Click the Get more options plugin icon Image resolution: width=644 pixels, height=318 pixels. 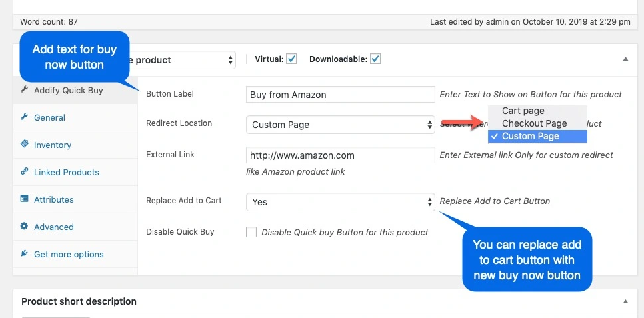pyautogui.click(x=25, y=254)
